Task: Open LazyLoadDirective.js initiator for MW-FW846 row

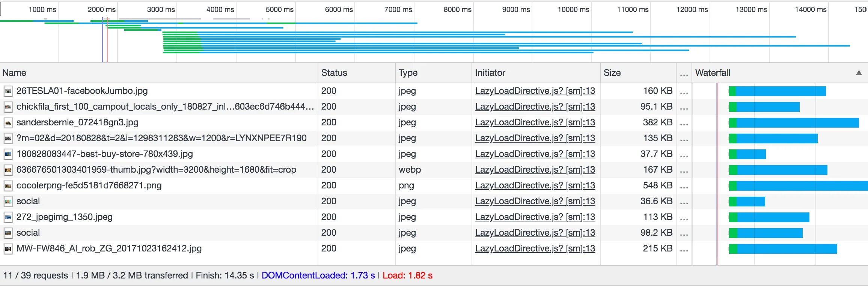Action: [x=535, y=248]
